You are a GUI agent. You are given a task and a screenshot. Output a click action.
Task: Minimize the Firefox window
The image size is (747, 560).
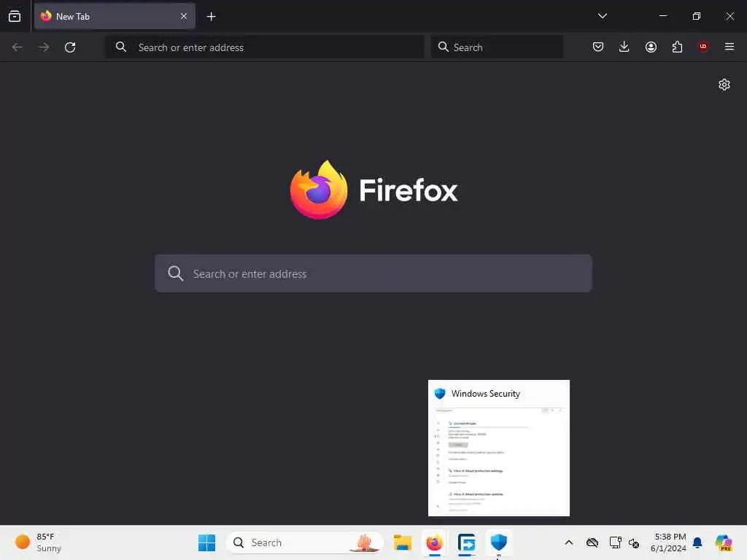662,16
